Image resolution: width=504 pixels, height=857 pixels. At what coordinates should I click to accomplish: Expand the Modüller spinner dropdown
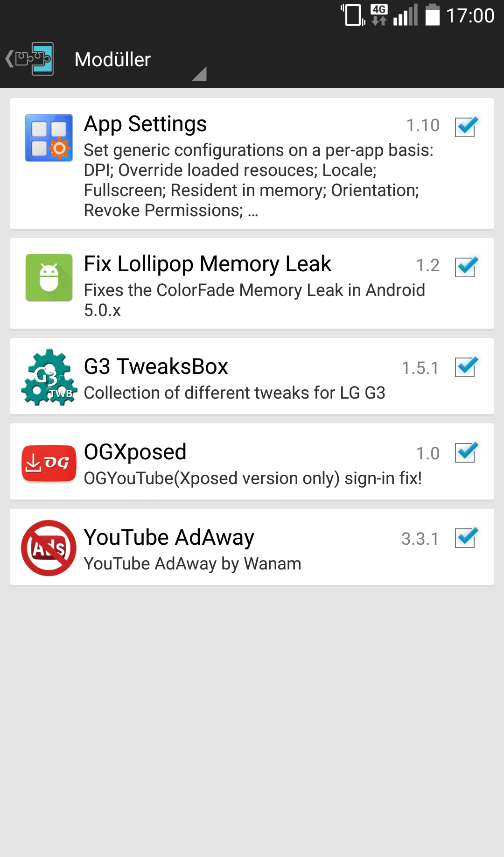click(140, 59)
